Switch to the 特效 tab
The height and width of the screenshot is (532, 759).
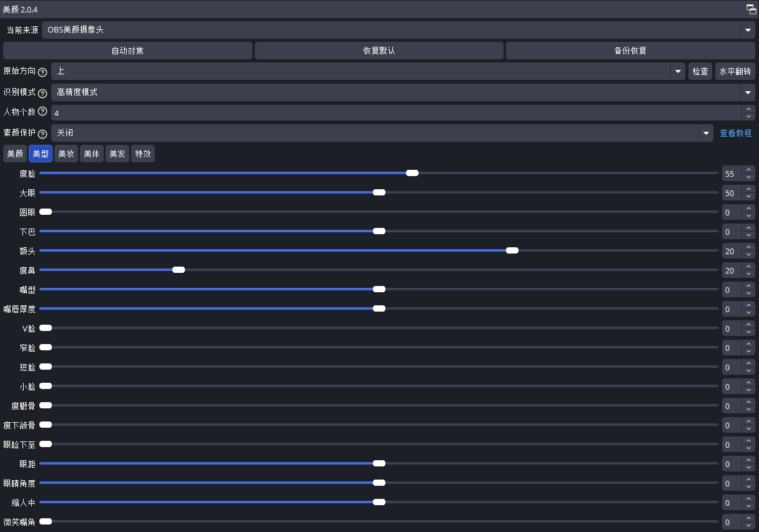143,154
